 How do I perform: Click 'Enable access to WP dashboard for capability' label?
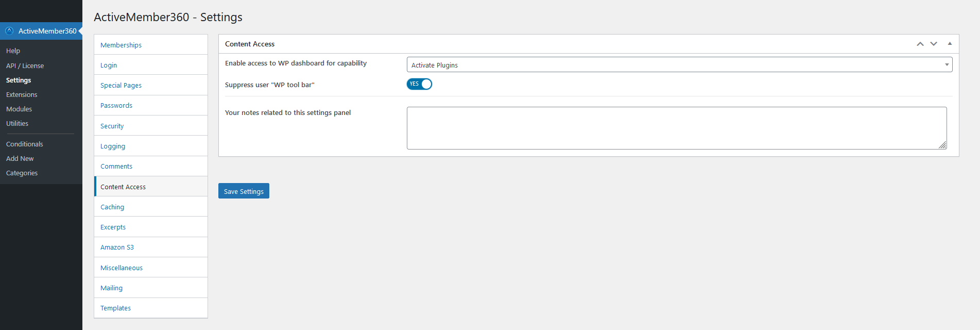tap(296, 63)
